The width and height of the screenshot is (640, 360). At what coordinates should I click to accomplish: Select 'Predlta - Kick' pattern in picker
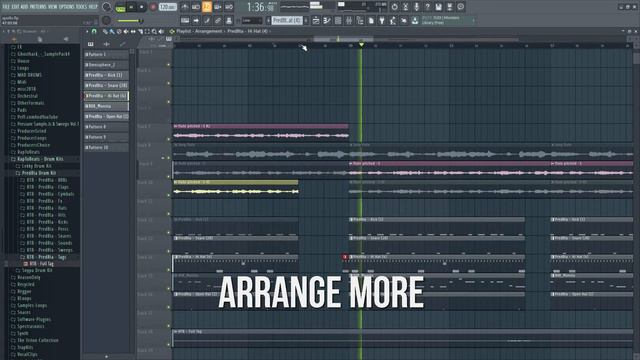pyautogui.click(x=106, y=75)
